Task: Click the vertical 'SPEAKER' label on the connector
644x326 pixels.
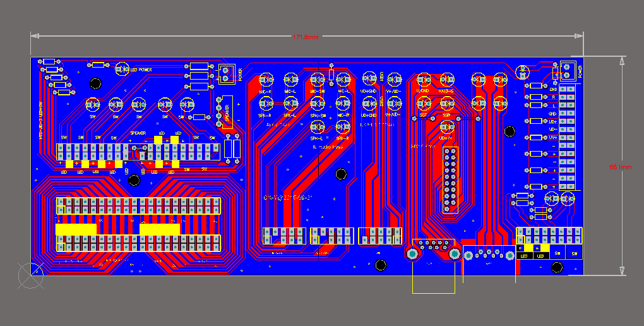Action: click(227, 112)
